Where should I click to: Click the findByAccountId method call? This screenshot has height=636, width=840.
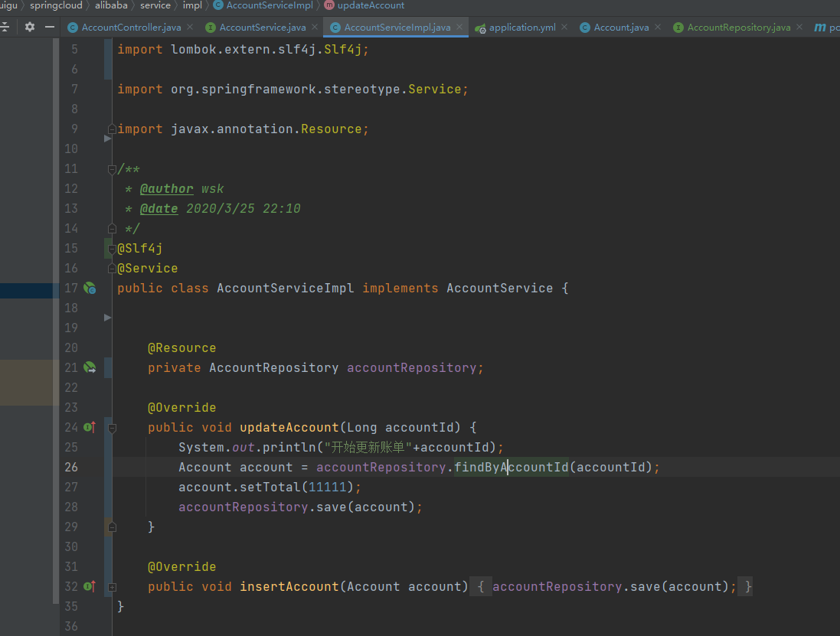(x=511, y=467)
